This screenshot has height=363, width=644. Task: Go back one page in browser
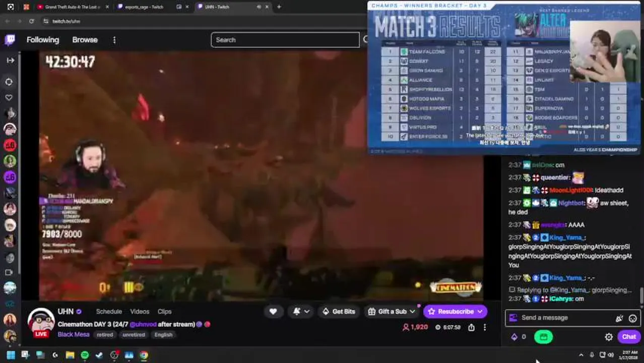(7, 21)
